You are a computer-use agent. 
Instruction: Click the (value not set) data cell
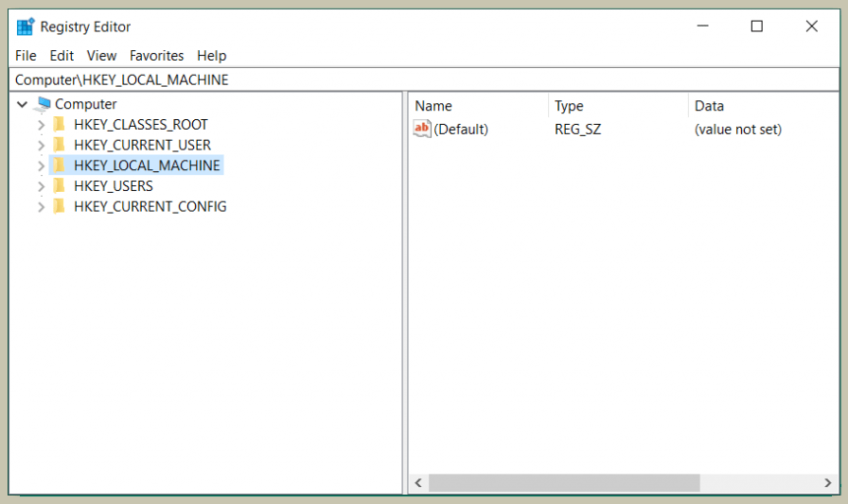coord(737,130)
